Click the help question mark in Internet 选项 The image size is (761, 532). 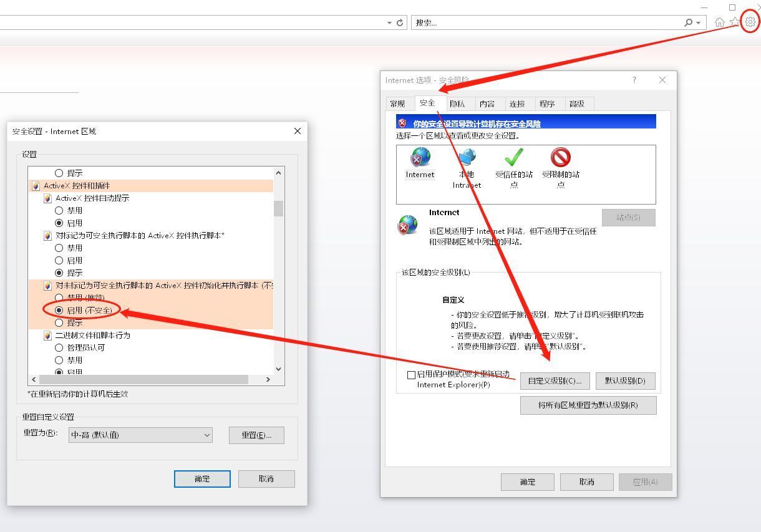634,80
